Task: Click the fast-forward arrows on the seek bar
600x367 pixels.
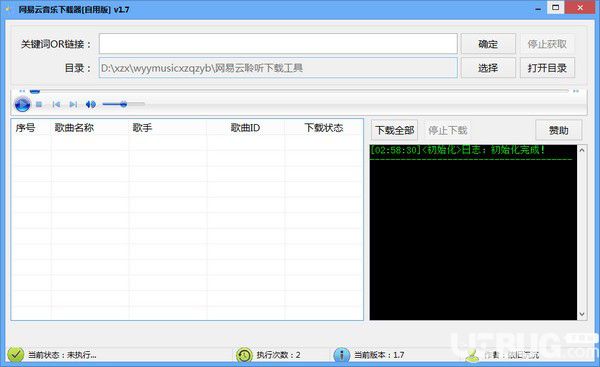Action: click(x=576, y=91)
